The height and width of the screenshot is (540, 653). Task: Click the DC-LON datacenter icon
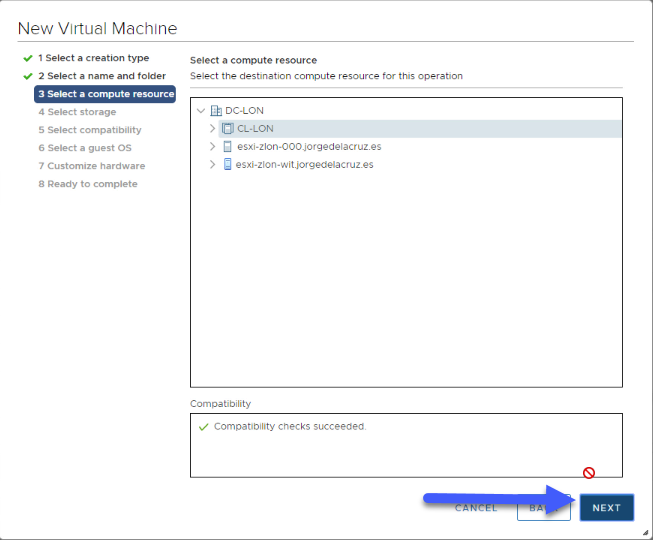coord(216,111)
